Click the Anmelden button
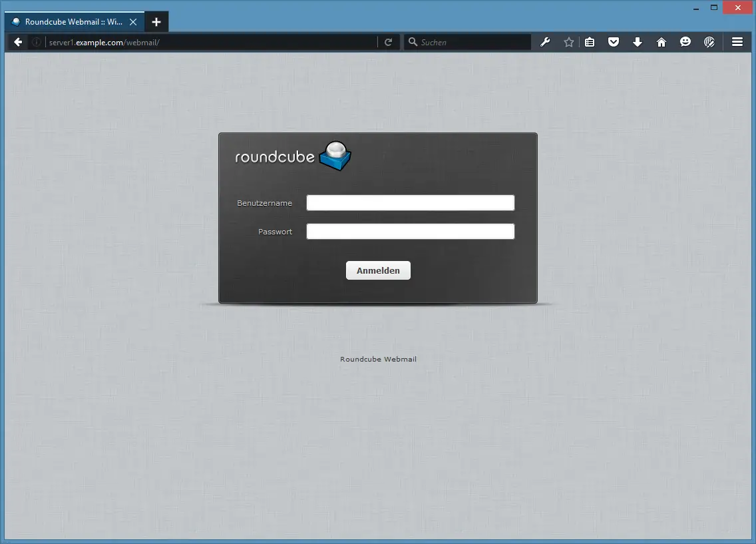 click(x=378, y=270)
